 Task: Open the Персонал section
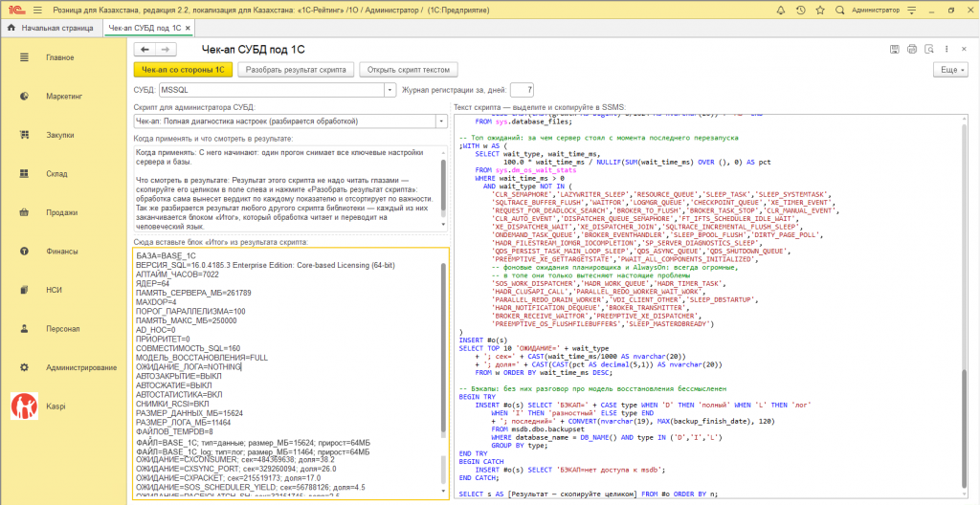click(x=61, y=329)
